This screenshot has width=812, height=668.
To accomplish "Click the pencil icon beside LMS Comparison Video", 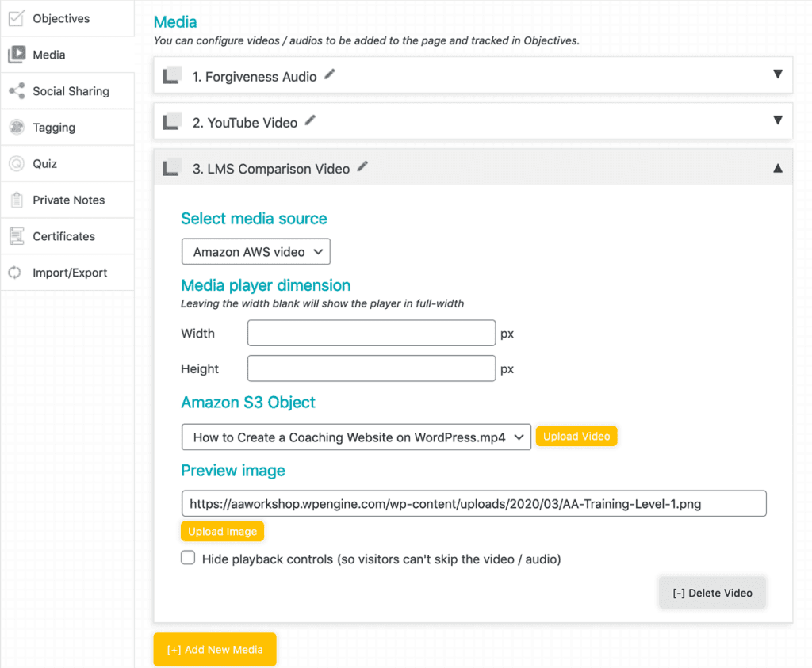I will [363, 167].
